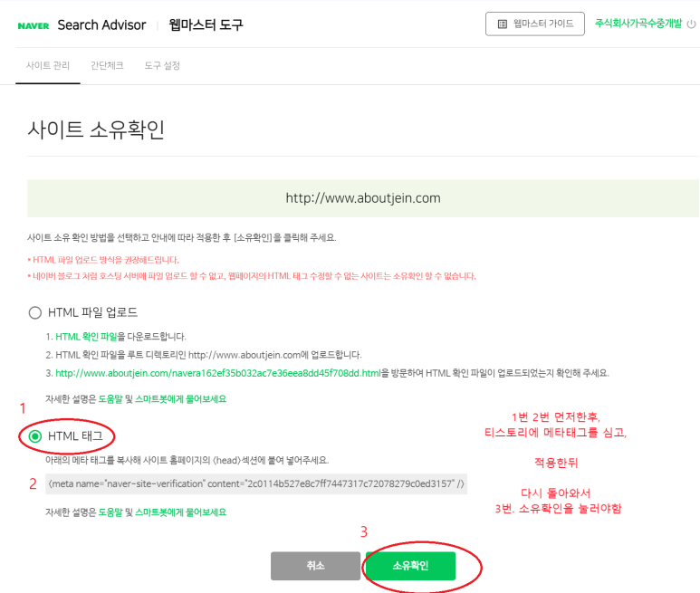Click the green 소유확인 button
This screenshot has width=700, height=593.
coord(411,566)
